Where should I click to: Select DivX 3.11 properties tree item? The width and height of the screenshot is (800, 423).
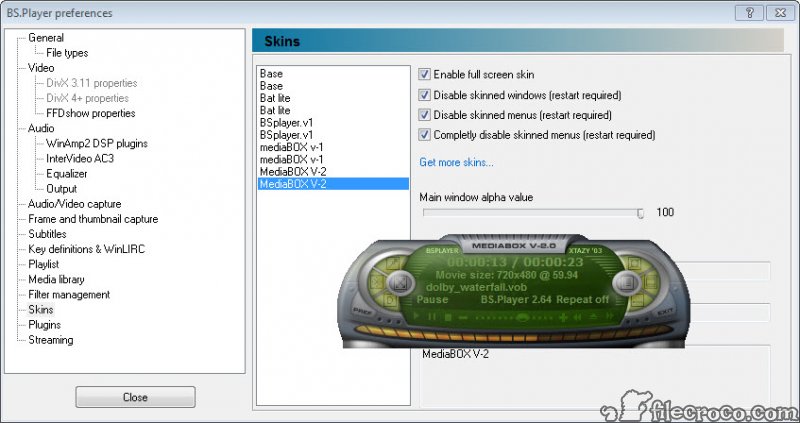click(92, 83)
